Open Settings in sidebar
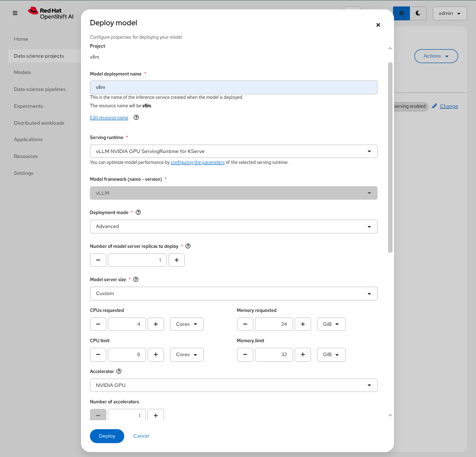Viewport: 476px width, 457px height. 24,173
